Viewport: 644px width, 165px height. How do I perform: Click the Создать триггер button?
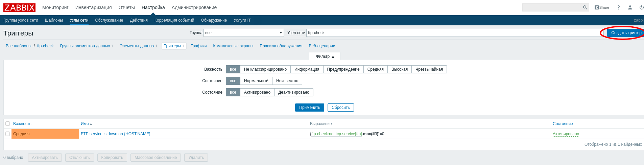click(x=626, y=33)
